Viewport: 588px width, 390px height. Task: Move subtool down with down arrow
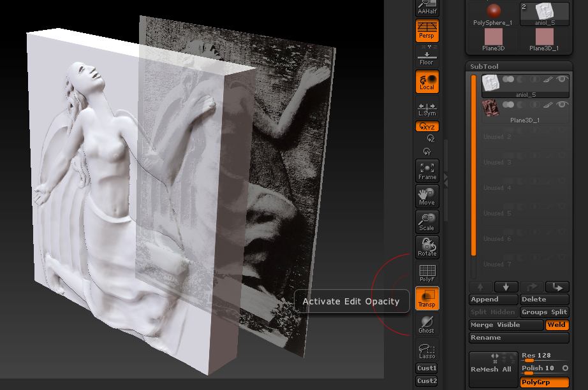pyautogui.click(x=506, y=287)
